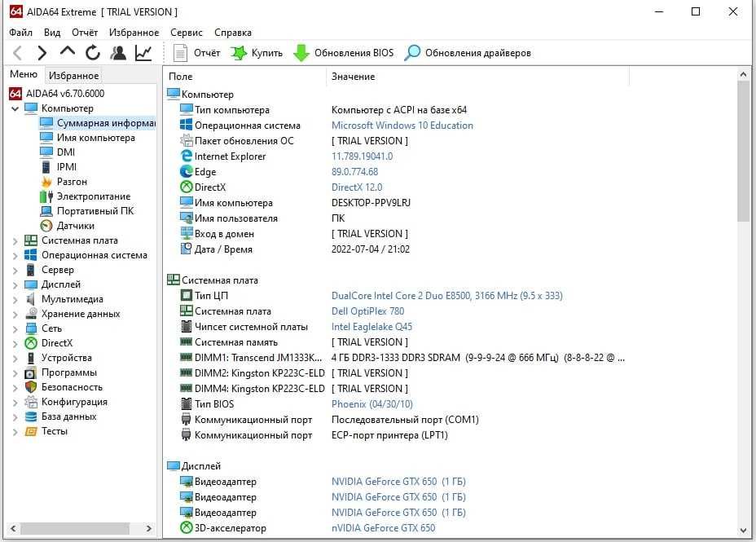Click the sidebar horizontal scrollbar right arrow
756x542 pixels.
[x=148, y=528]
